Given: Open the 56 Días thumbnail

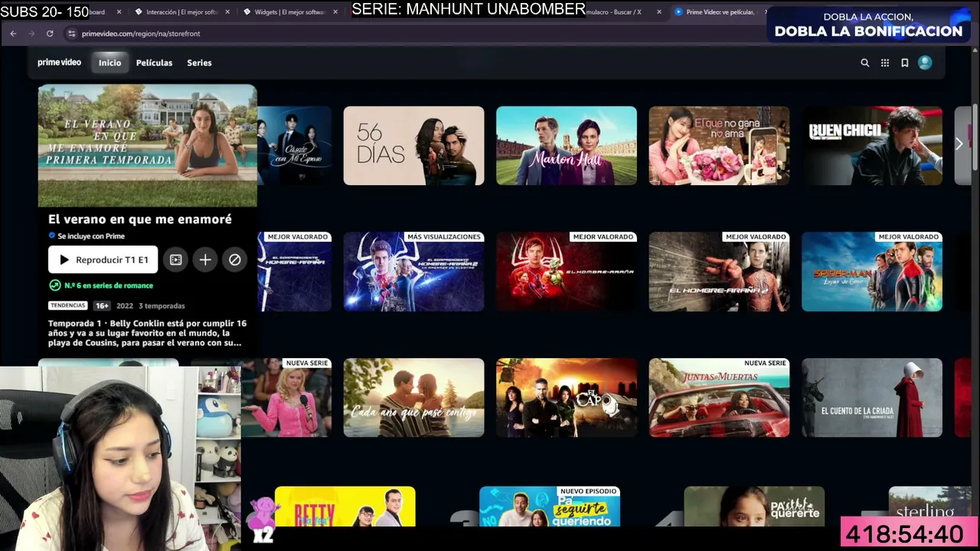Looking at the screenshot, I should [x=413, y=145].
